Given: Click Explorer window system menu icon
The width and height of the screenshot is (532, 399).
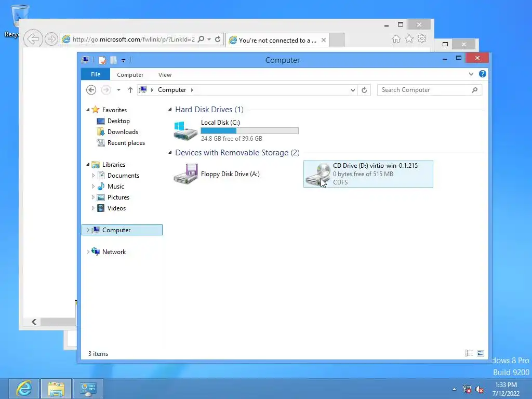Looking at the screenshot, I should (85, 60).
